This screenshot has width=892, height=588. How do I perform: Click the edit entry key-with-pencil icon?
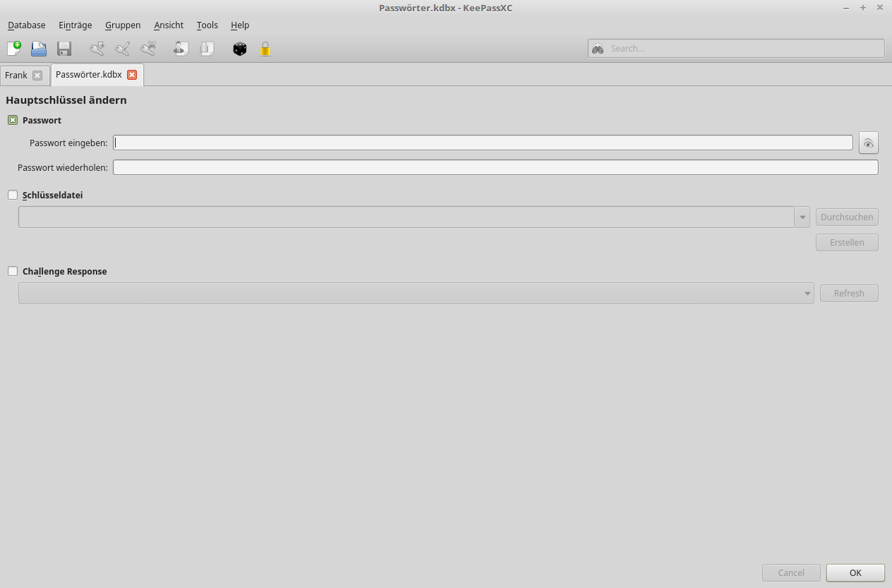(x=122, y=49)
